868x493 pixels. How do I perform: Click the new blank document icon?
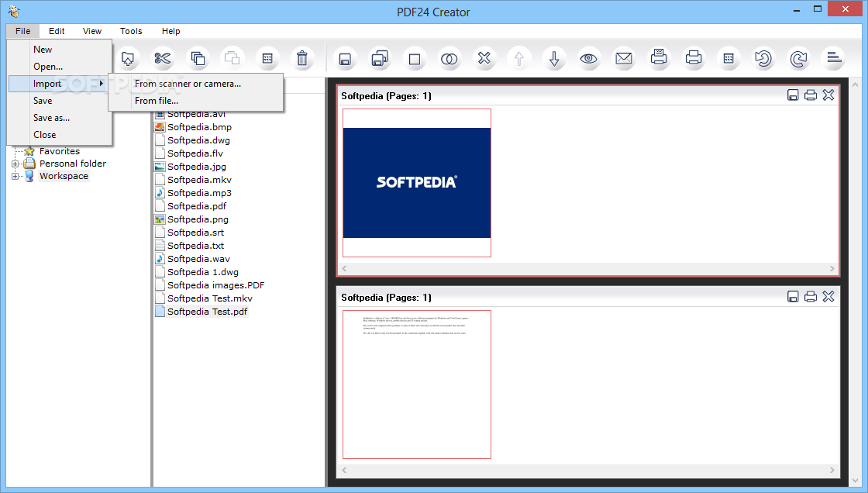pos(415,59)
